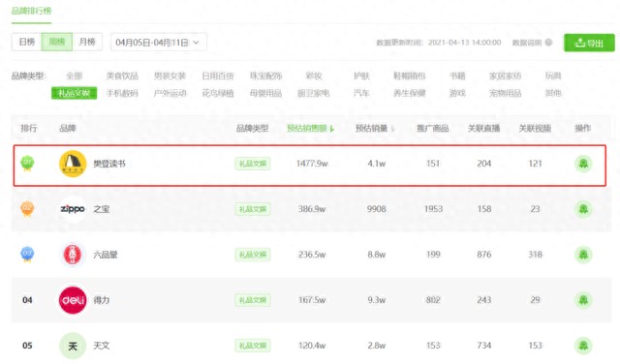Click the 9.3w estimated sales volume

pos(377,299)
